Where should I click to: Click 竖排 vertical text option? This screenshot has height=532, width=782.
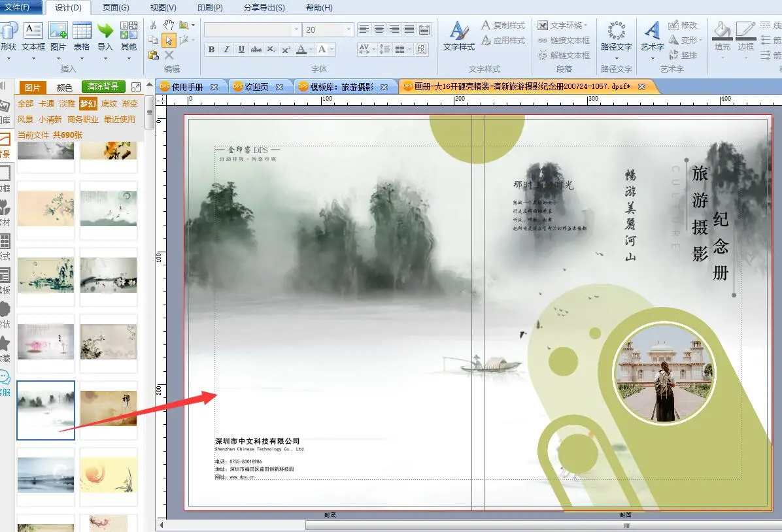point(683,55)
